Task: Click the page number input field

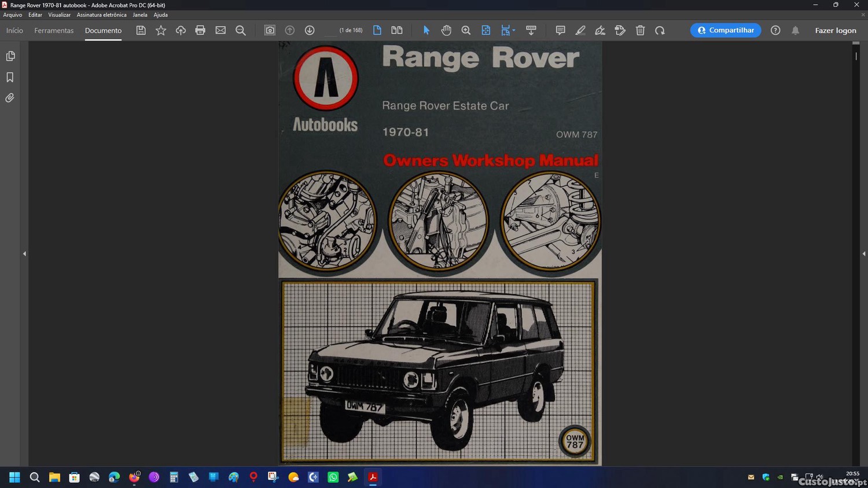Action: pos(330,30)
